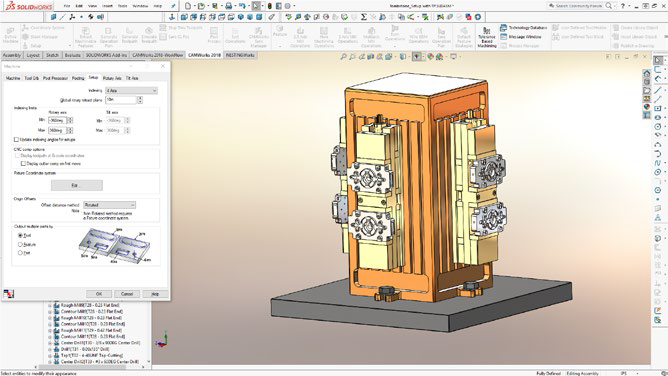The image size is (668, 376).
Task: Close the Machine dialog
Action: pos(163,66)
